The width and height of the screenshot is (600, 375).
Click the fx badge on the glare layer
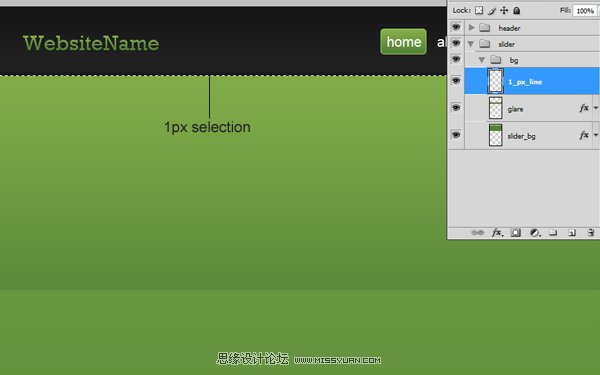584,108
